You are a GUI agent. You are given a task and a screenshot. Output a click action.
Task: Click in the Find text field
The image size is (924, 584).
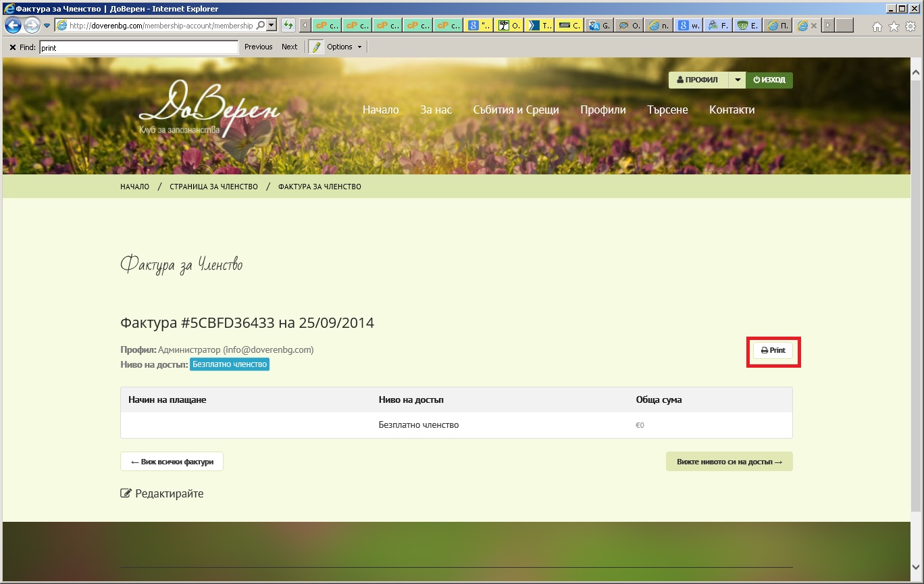pos(138,47)
